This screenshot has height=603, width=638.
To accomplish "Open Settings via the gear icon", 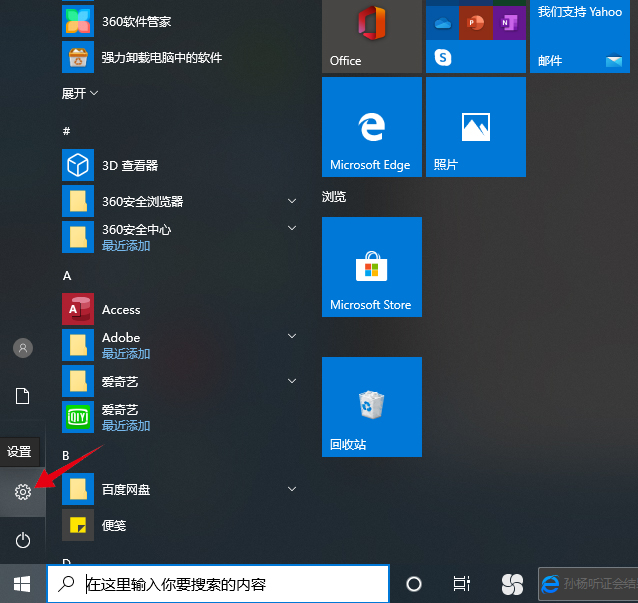I will 23,492.
